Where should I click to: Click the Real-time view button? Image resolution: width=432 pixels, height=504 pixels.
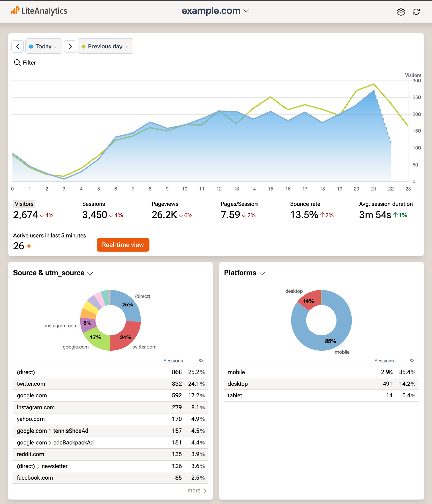[123, 245]
